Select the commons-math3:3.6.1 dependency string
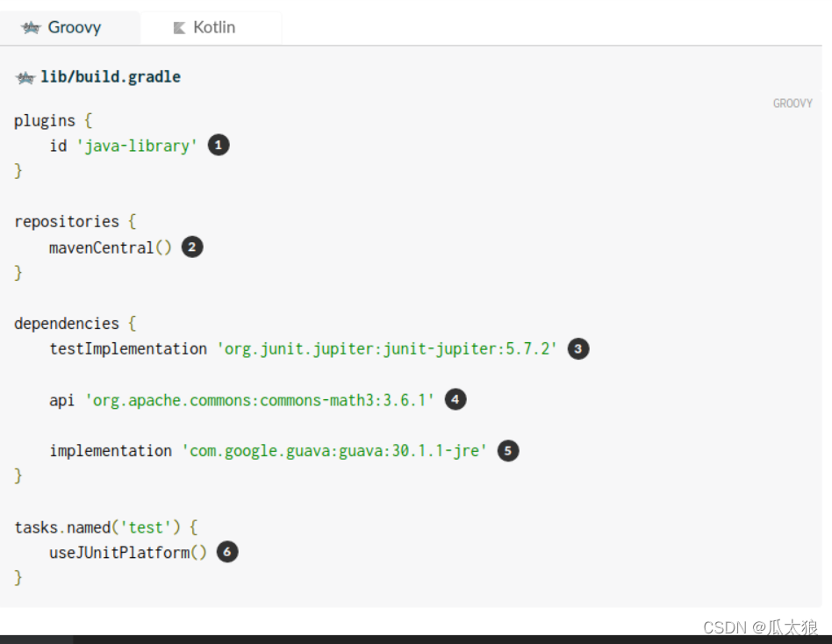 (260, 400)
